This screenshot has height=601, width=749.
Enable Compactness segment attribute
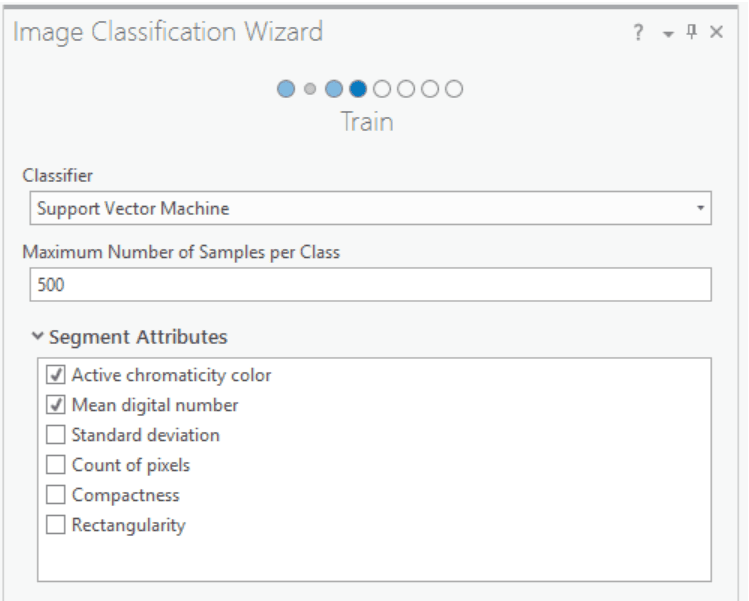coord(54,496)
